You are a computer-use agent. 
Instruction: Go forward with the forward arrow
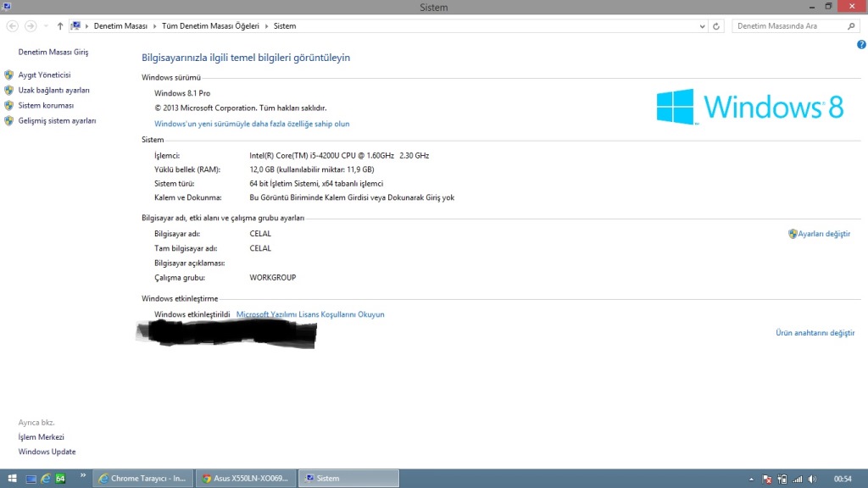pos(31,26)
